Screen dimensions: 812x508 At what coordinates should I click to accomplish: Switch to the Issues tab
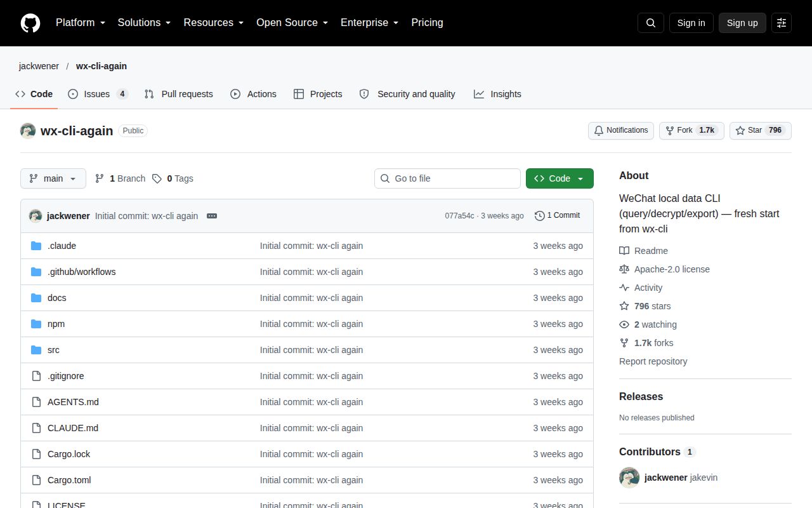pos(98,94)
